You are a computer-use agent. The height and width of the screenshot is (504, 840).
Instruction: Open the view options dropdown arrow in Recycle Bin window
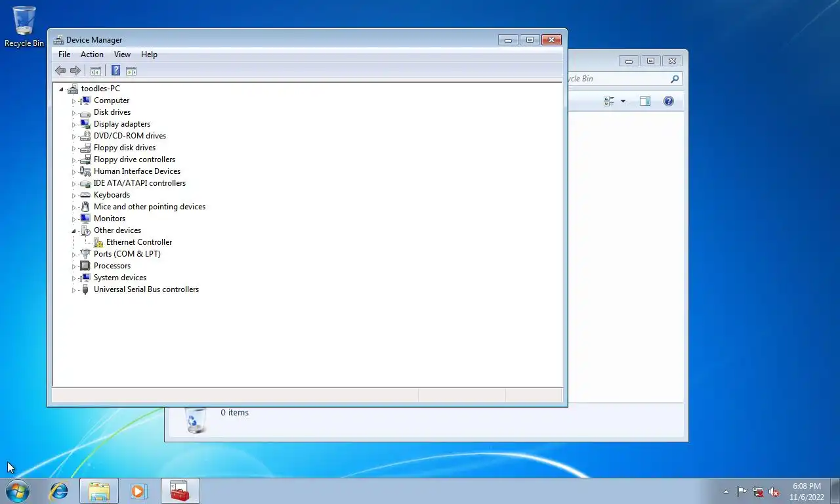[x=623, y=101]
